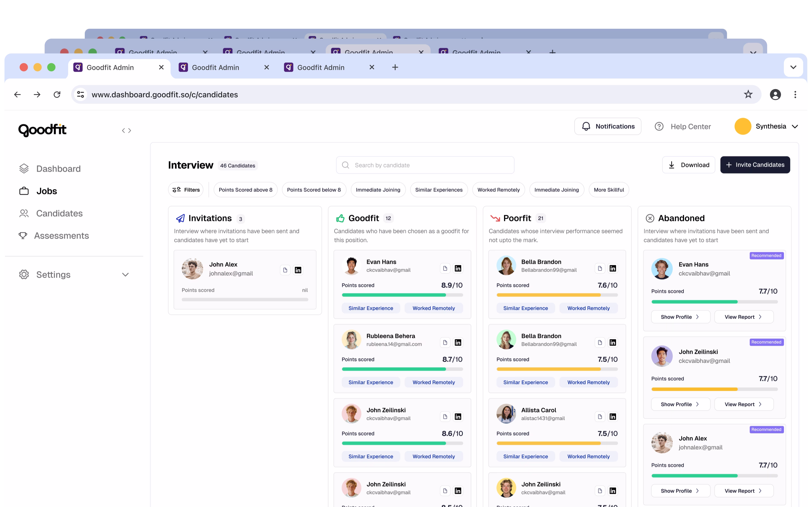Open the Synthesia account dropdown arrow
812x507 pixels.
point(795,126)
